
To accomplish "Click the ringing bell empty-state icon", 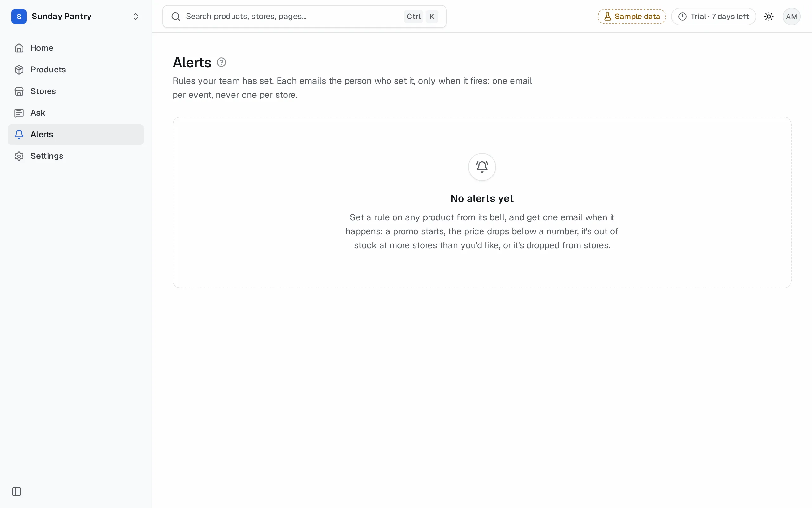I will (x=482, y=167).
